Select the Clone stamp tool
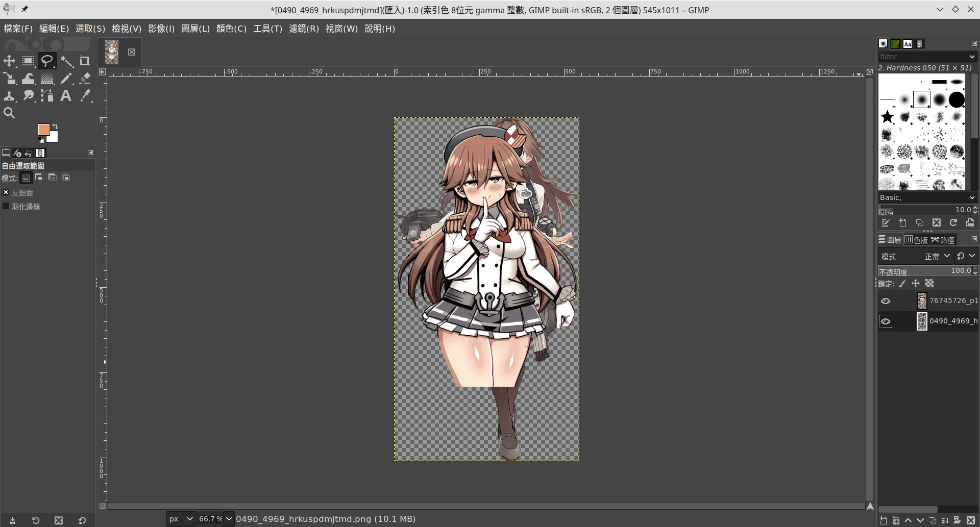The width and height of the screenshot is (980, 527). [x=9, y=96]
